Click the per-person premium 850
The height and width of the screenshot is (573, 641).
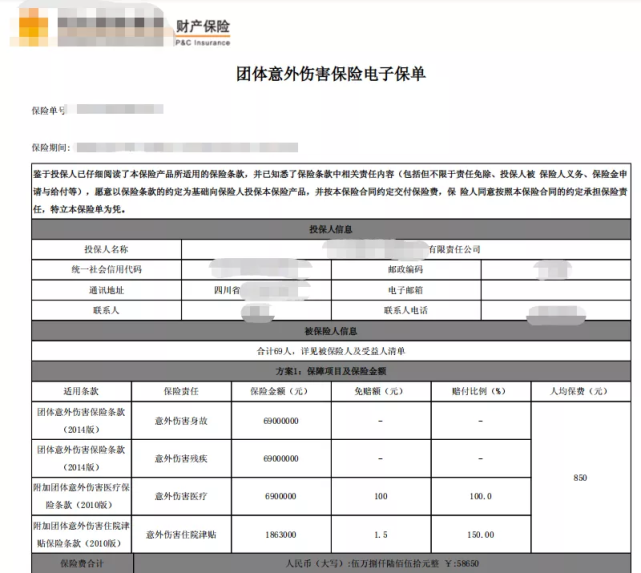pos(580,477)
